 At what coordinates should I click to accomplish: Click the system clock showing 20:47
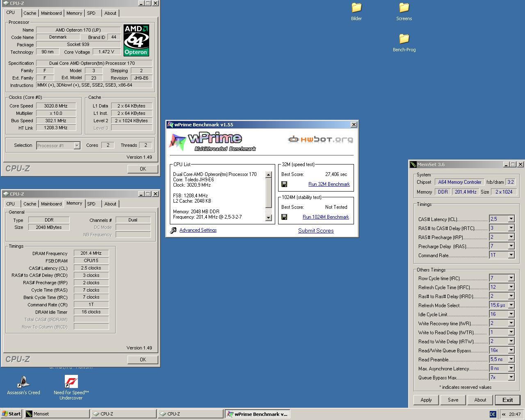pyautogui.click(x=515, y=414)
